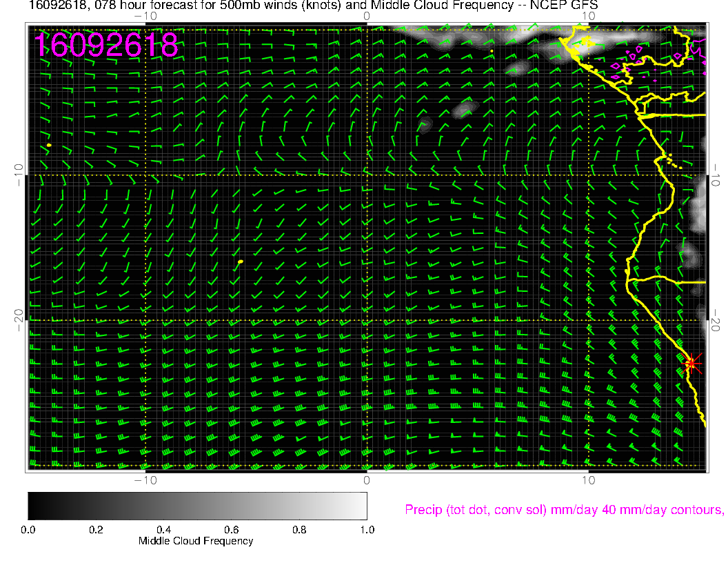Click the magenta Precip contour legend text

pyautogui.click(x=564, y=510)
